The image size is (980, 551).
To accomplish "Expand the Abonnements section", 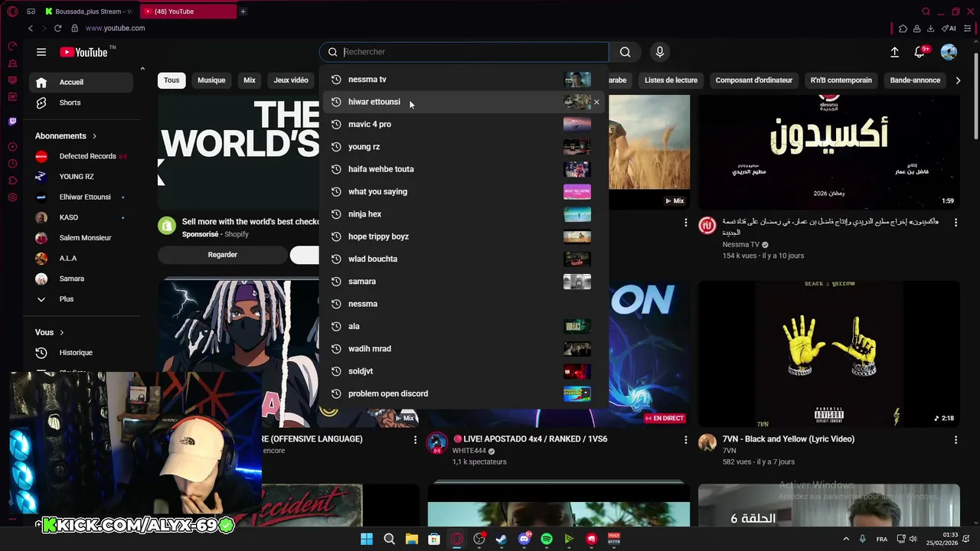I will click(x=66, y=136).
